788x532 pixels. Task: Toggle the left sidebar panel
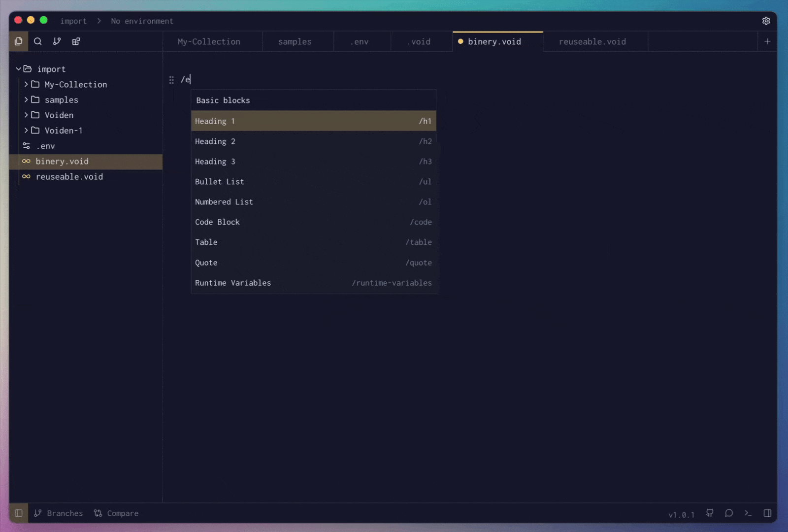19,513
